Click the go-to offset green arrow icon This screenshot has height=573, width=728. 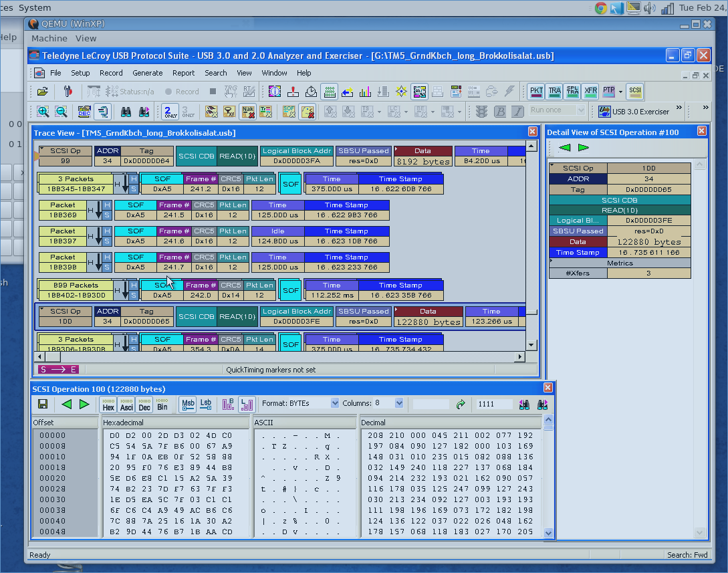click(461, 405)
